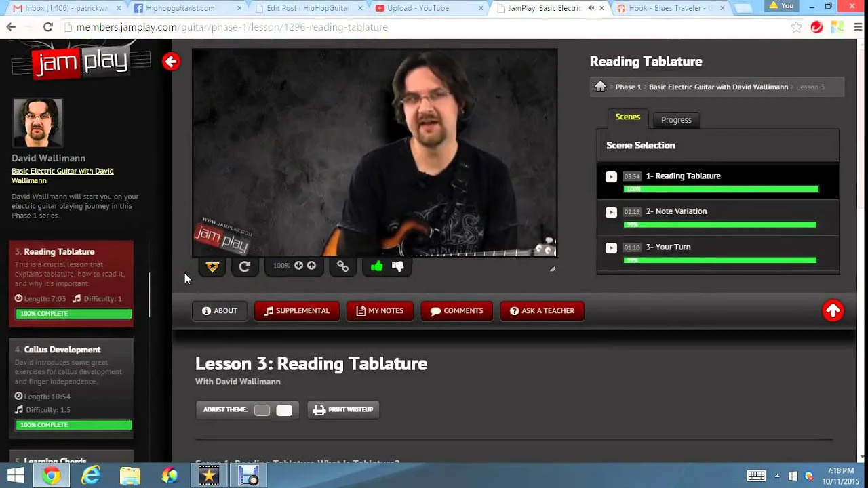Click the chain link icon below video

click(343, 266)
